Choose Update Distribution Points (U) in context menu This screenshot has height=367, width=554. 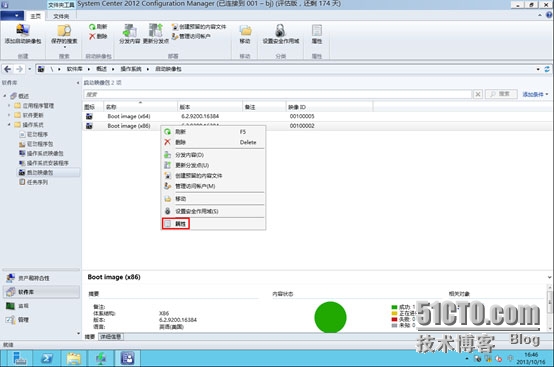tap(213, 165)
